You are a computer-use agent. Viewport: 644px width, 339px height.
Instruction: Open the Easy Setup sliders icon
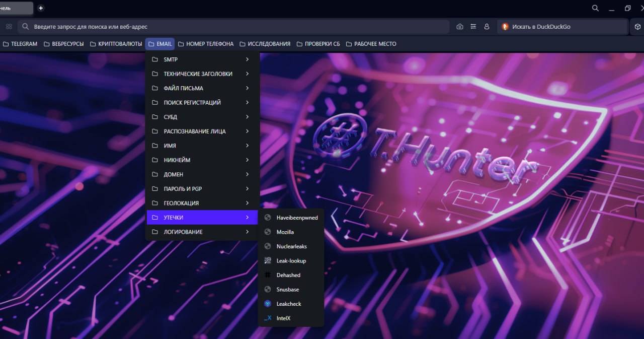(473, 27)
